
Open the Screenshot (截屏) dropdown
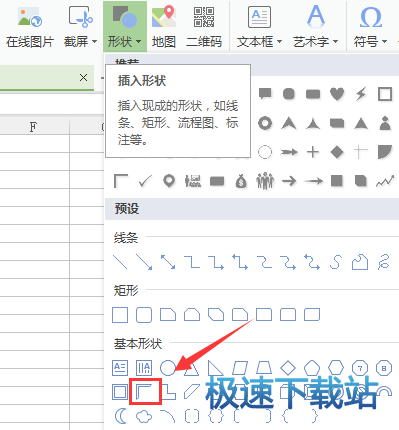[80, 27]
